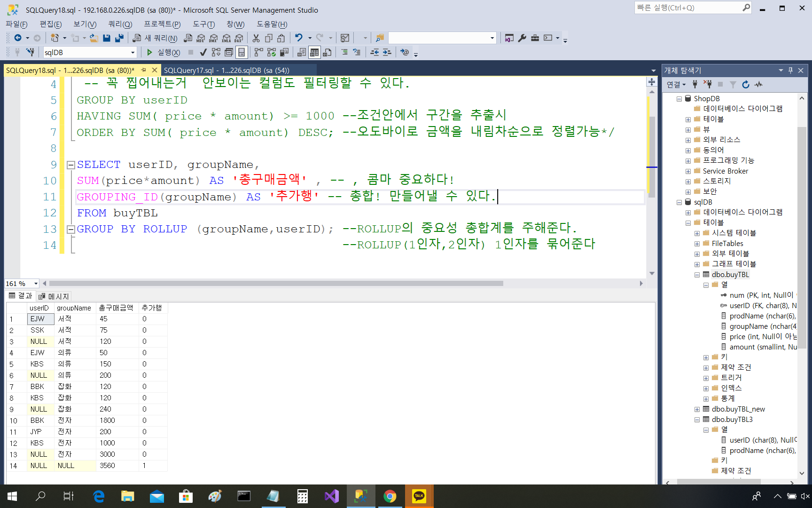Open Object Explorer activity monitor pulse icon

(758, 85)
